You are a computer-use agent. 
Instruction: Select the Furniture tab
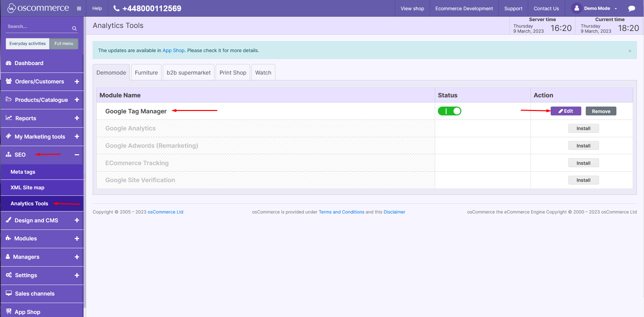[146, 73]
